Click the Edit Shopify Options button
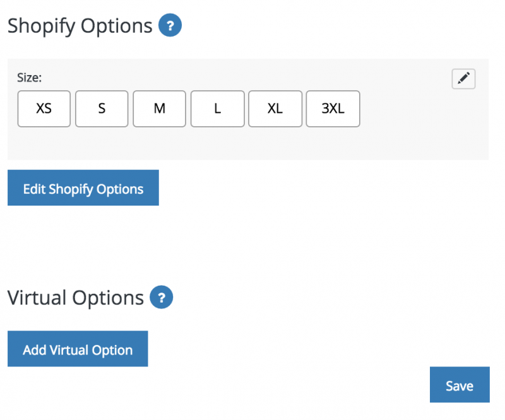 click(x=83, y=187)
